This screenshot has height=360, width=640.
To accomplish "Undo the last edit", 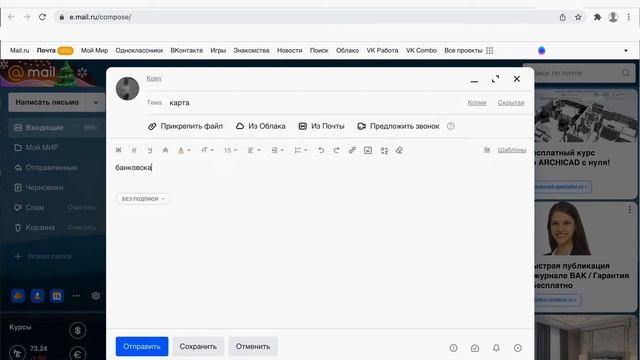I will pos(321,150).
